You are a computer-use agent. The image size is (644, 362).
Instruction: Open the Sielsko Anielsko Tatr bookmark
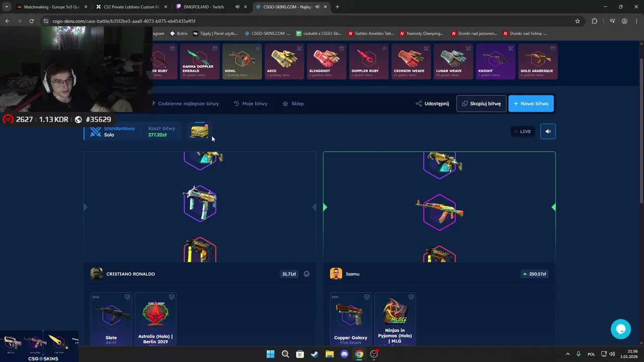point(371,34)
